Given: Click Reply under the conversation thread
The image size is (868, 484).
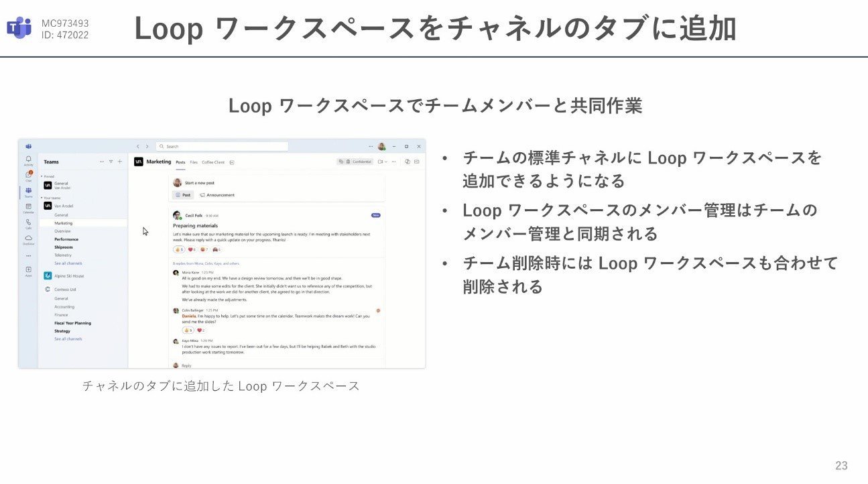Looking at the screenshot, I should tap(186, 365).
